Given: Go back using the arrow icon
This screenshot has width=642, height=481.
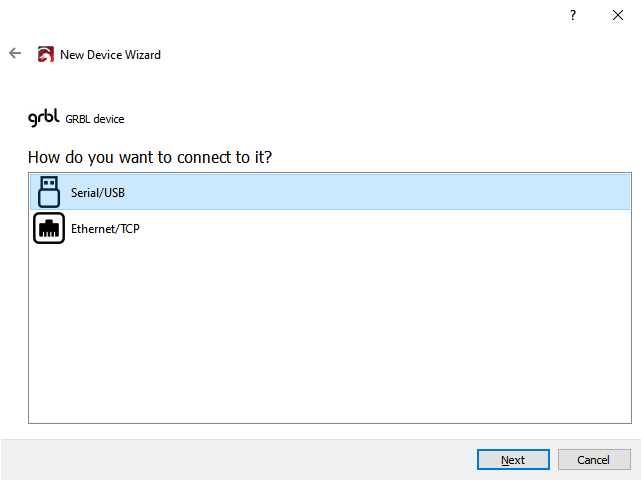Looking at the screenshot, I should pyautogui.click(x=15, y=54).
